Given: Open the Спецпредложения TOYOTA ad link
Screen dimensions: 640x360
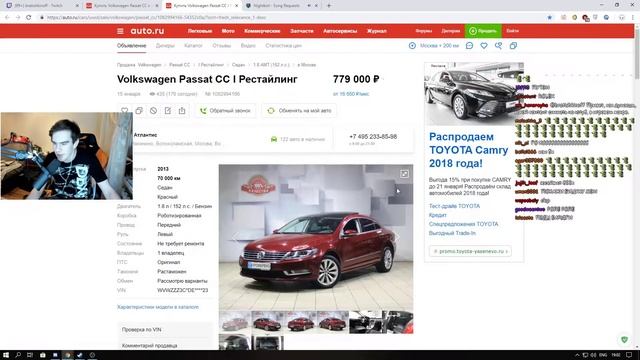Looking at the screenshot, I should [x=463, y=224].
